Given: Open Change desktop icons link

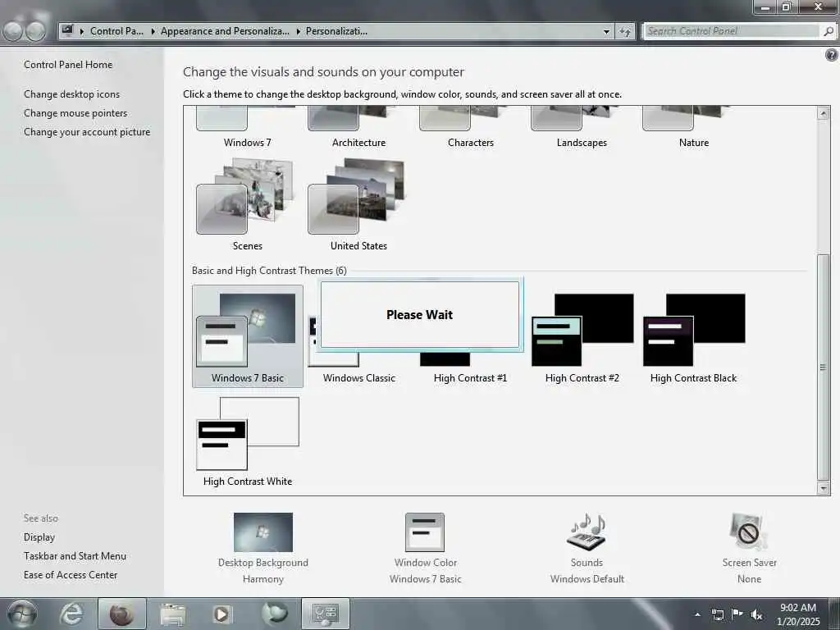Looking at the screenshot, I should pos(72,94).
